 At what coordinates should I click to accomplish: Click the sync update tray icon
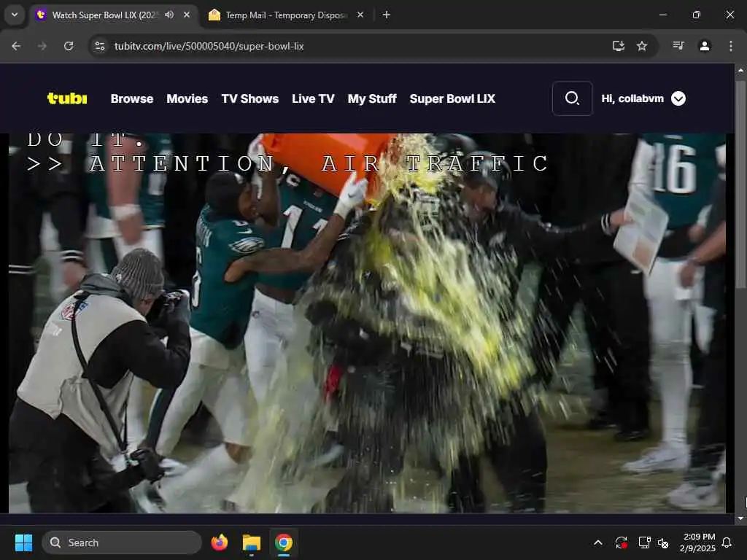click(622, 542)
